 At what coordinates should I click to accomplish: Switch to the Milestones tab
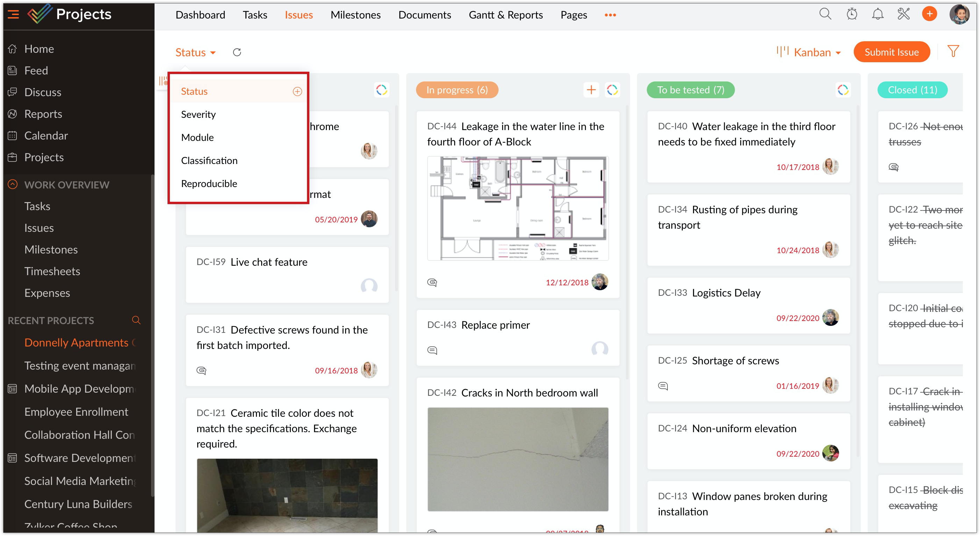click(x=355, y=15)
